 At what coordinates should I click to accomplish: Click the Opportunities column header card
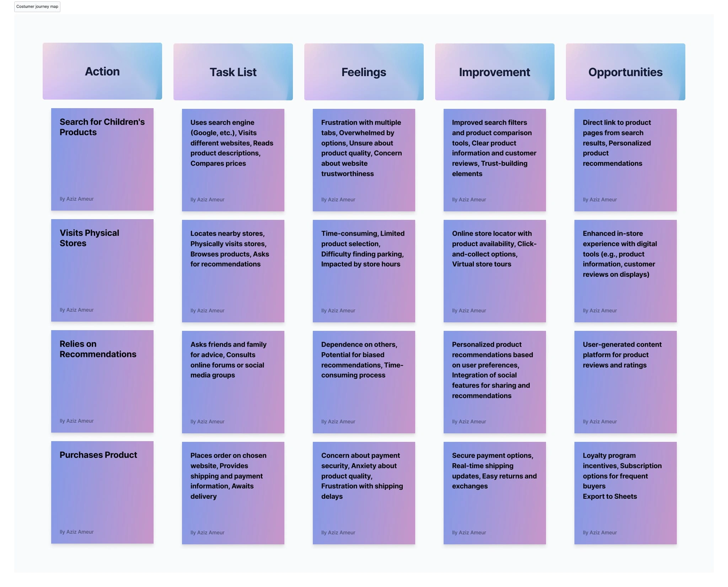(625, 71)
